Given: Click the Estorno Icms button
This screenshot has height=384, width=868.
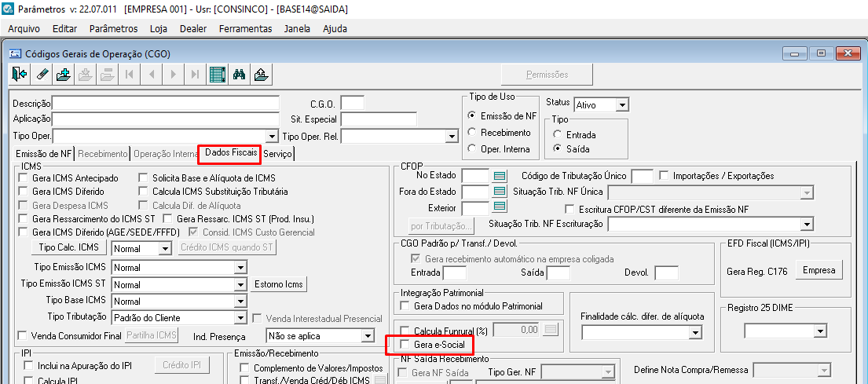Looking at the screenshot, I should pyautogui.click(x=278, y=284).
